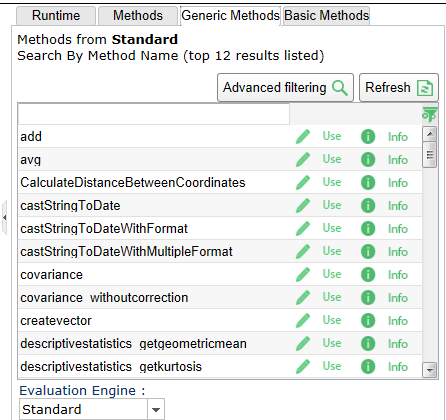
Task: Select the Methods tab
Action: coord(138,16)
